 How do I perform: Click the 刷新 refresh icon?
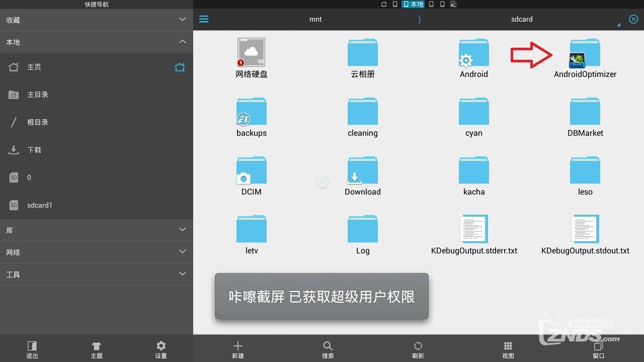click(x=418, y=346)
